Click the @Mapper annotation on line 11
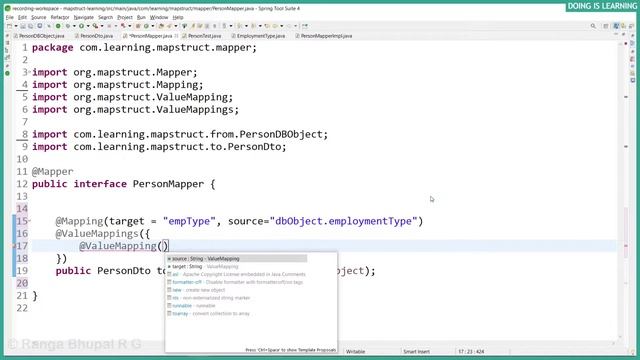 (x=53, y=171)
